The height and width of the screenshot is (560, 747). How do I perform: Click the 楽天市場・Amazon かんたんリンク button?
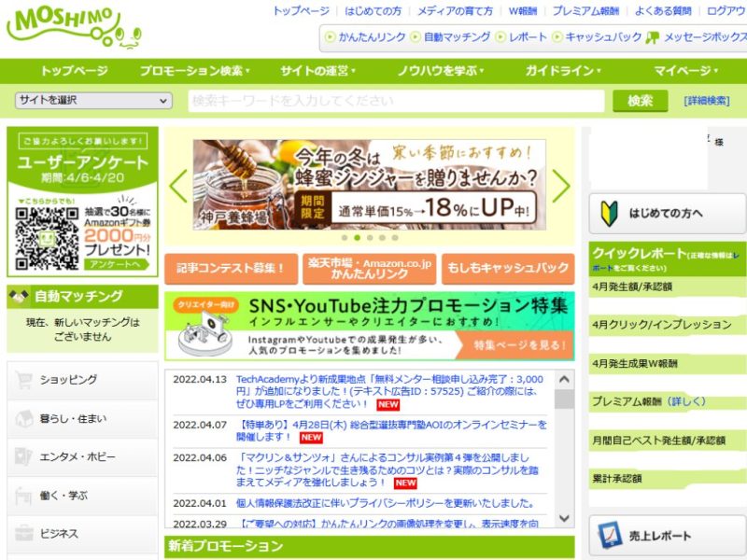pyautogui.click(x=370, y=269)
